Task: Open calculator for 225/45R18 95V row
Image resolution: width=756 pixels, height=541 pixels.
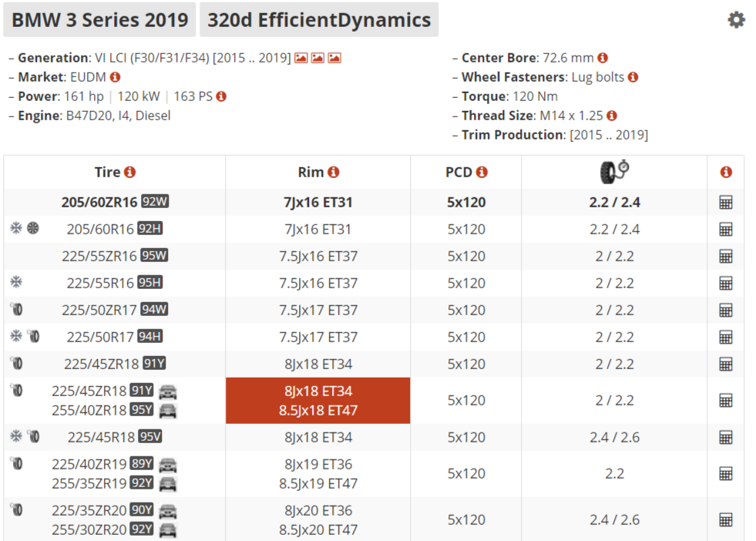Action: click(725, 437)
